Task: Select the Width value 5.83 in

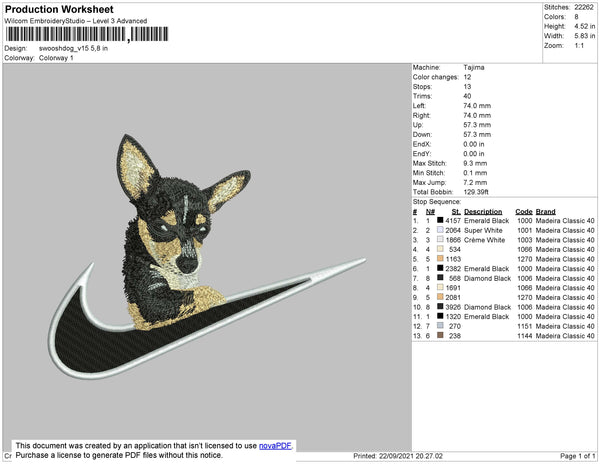Action: pyautogui.click(x=585, y=36)
